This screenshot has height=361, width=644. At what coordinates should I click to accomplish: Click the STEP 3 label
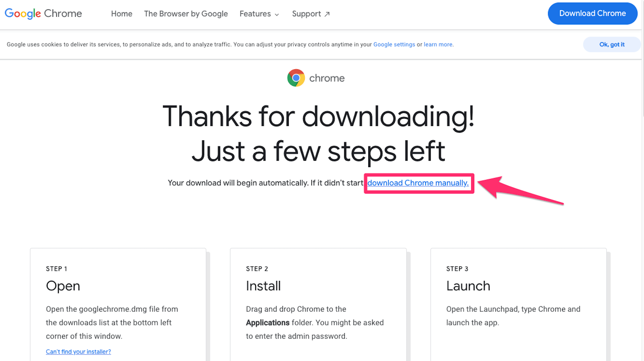(x=457, y=269)
